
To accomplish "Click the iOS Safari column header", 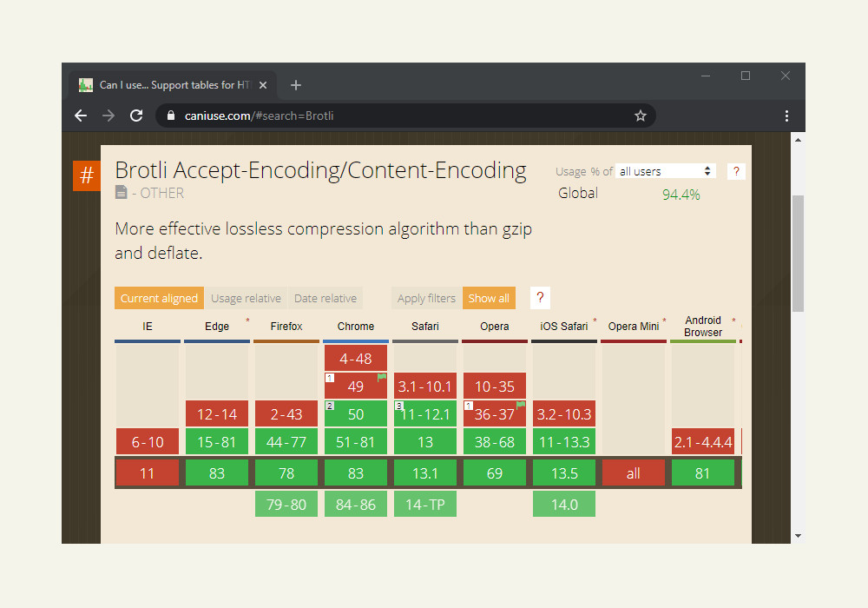I will point(564,327).
